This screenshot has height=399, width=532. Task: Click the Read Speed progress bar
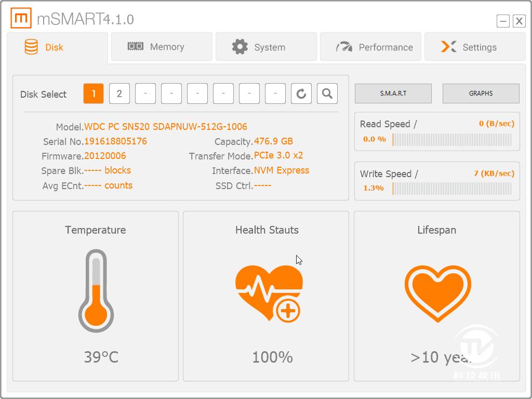452,139
